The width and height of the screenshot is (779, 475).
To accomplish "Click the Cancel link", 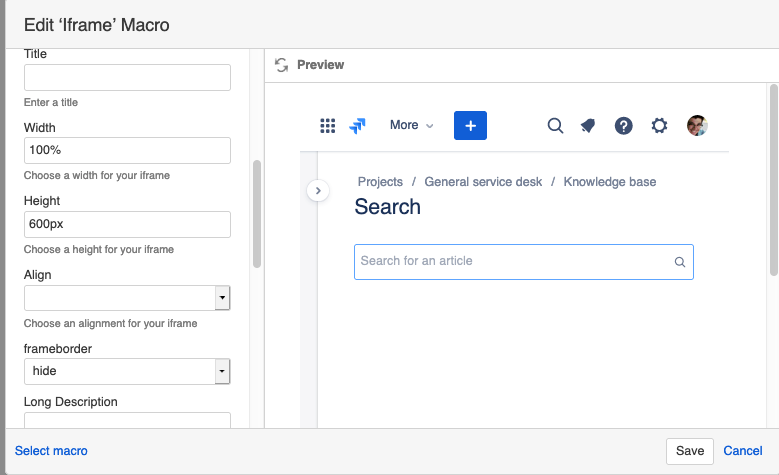I will point(742,451).
